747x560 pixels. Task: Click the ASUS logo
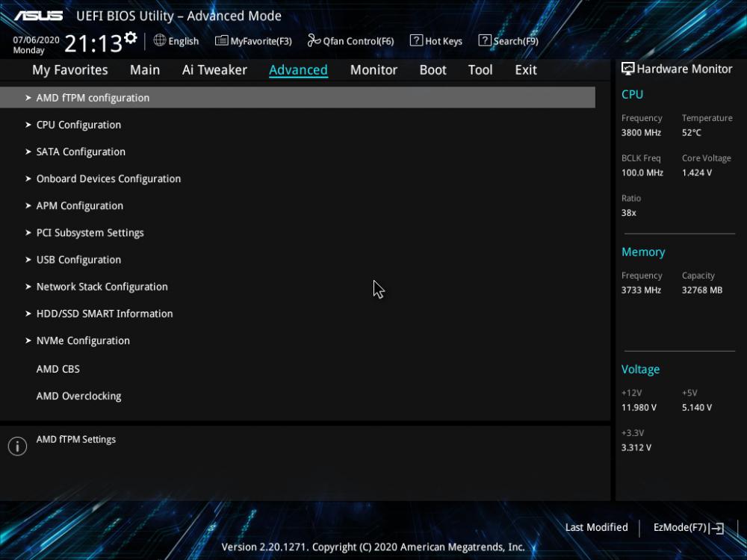tap(38, 16)
